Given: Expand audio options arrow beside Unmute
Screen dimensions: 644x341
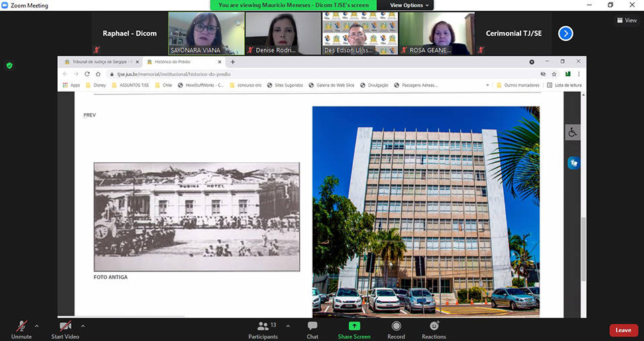Looking at the screenshot, I should [x=36, y=326].
